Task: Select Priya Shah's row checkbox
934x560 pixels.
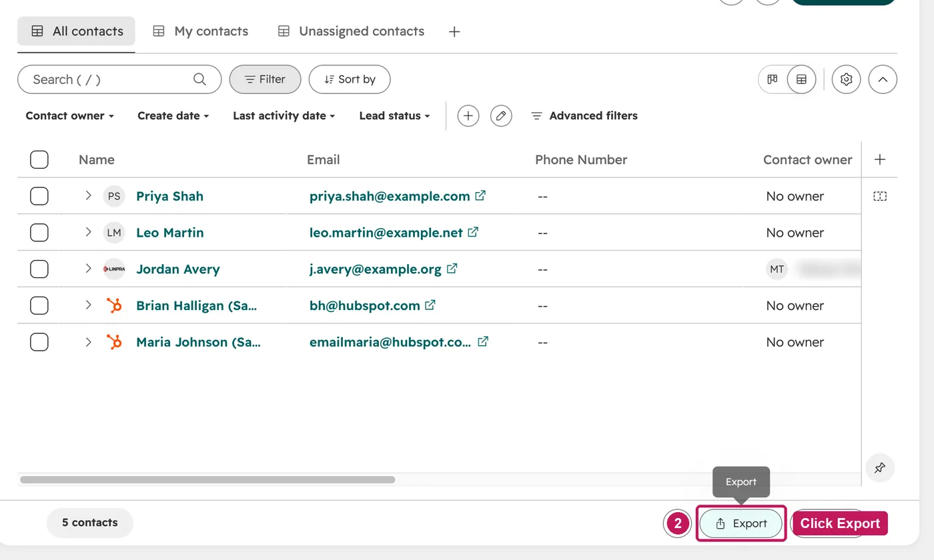Action: click(x=39, y=196)
